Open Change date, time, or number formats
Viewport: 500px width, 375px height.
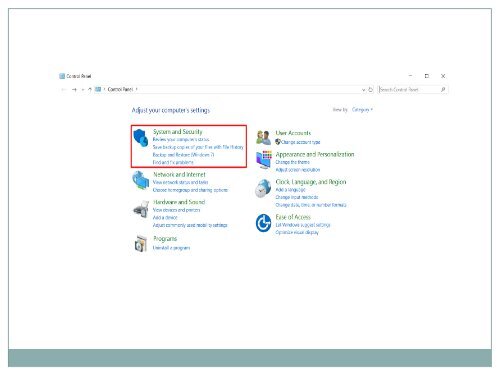click(x=311, y=205)
